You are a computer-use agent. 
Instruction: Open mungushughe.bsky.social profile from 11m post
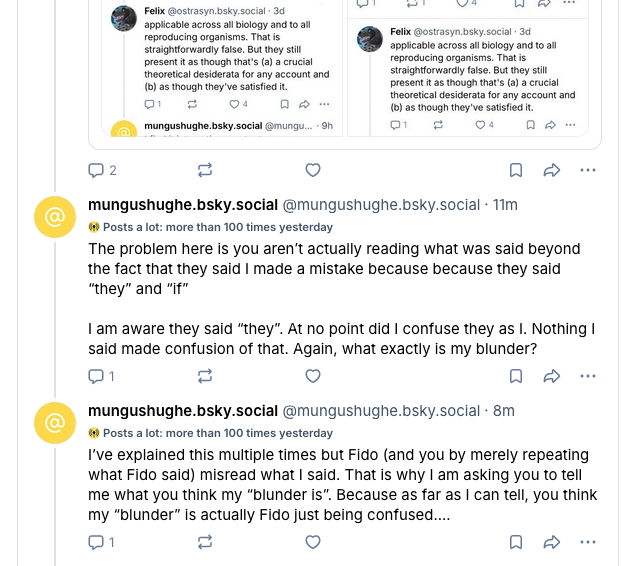(182, 205)
